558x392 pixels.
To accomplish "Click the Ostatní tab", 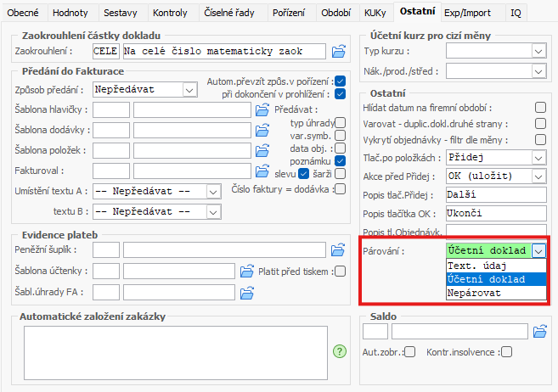I will pos(417,11).
